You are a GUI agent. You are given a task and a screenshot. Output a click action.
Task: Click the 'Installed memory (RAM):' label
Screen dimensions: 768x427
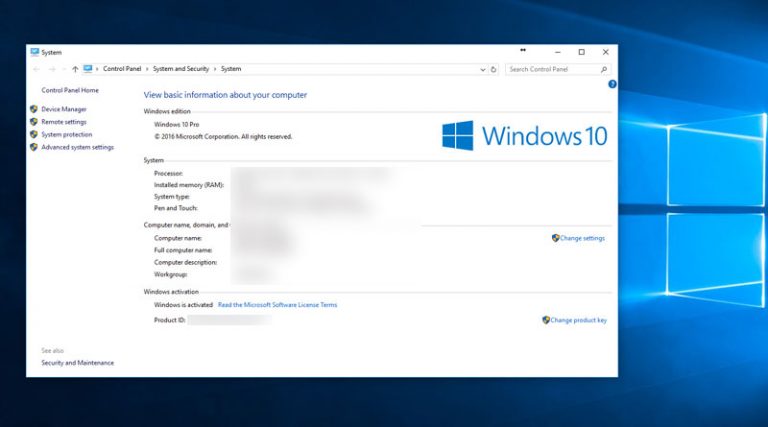[x=189, y=185]
